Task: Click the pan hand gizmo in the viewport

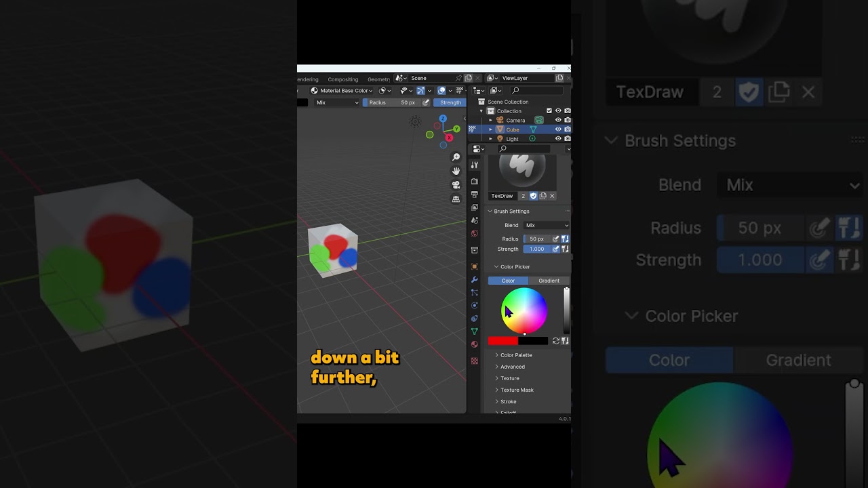Action: pos(456,171)
